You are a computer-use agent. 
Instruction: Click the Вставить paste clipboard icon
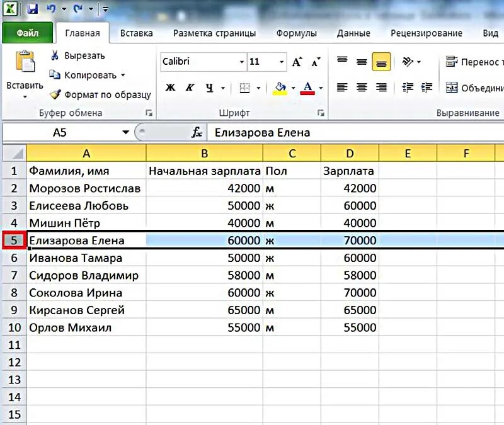(25, 61)
